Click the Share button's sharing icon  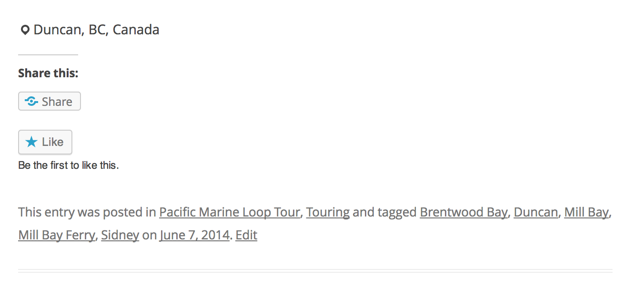tap(31, 102)
